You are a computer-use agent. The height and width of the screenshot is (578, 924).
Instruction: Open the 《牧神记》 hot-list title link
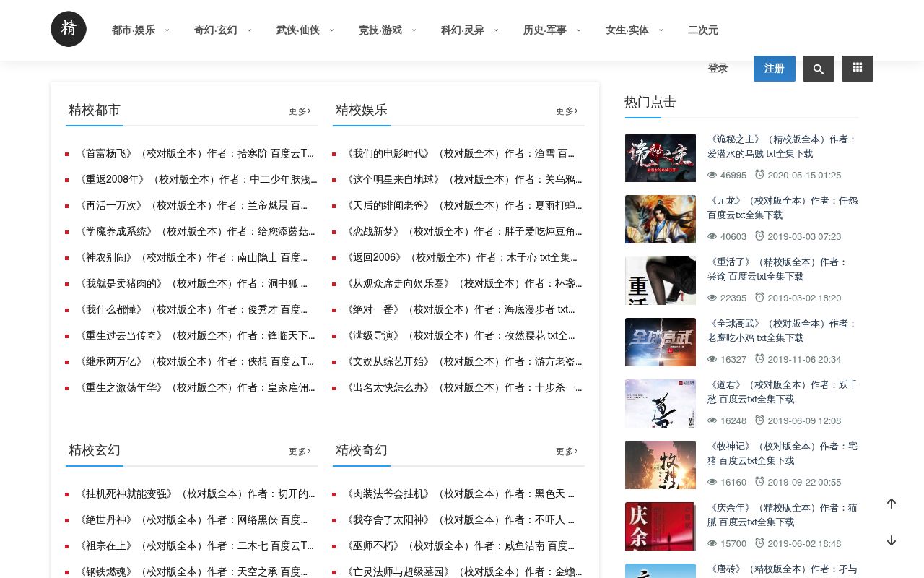click(x=783, y=454)
